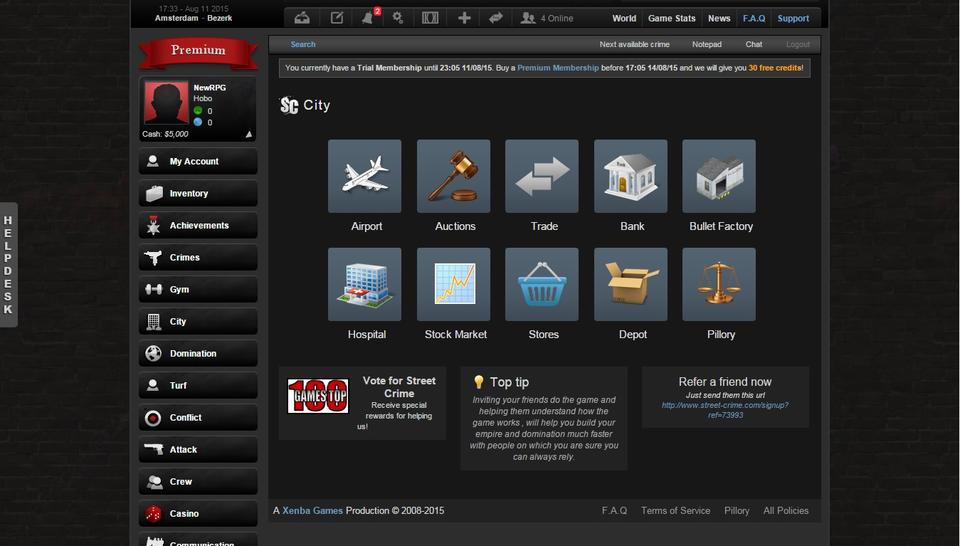This screenshot has width=960, height=546.
Task: Open the Bank building icon
Action: [631, 176]
